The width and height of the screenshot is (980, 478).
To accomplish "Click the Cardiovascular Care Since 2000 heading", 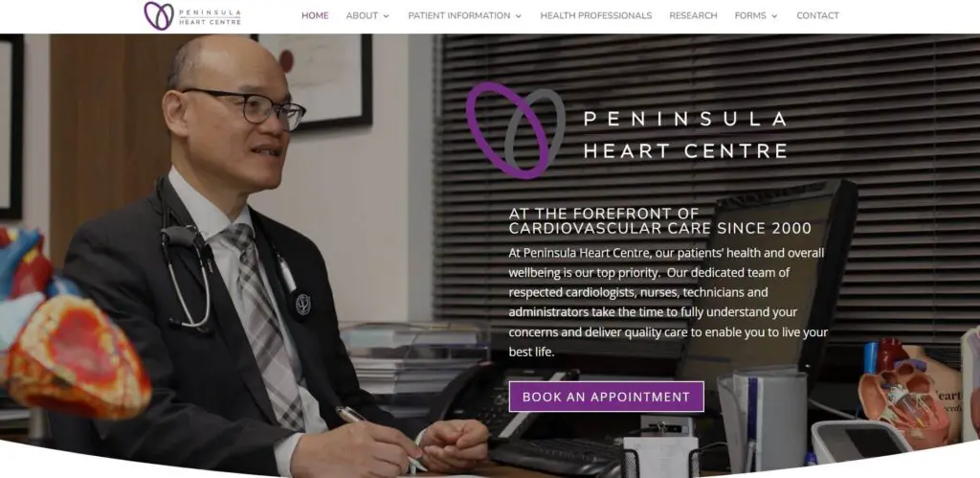I will [660, 221].
